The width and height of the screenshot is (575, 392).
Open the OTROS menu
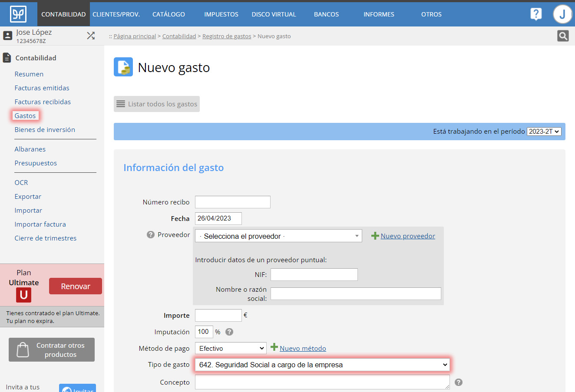pyautogui.click(x=431, y=14)
